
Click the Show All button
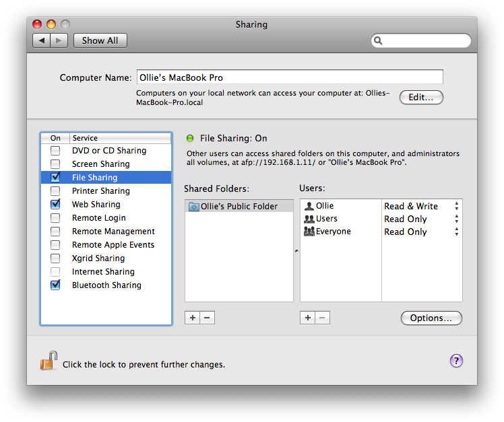pos(100,40)
